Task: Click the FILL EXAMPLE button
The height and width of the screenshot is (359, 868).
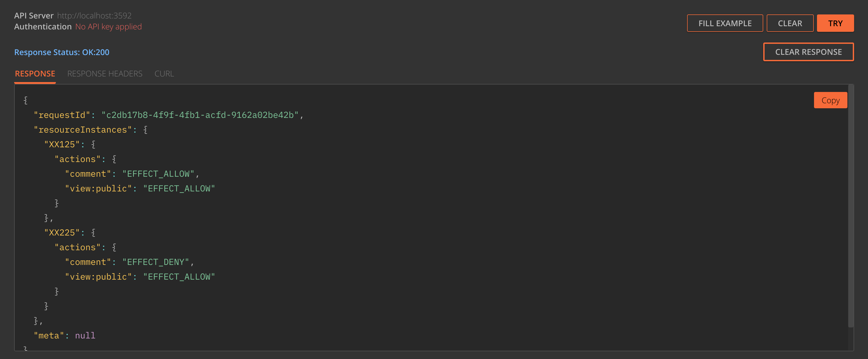Action: [725, 23]
